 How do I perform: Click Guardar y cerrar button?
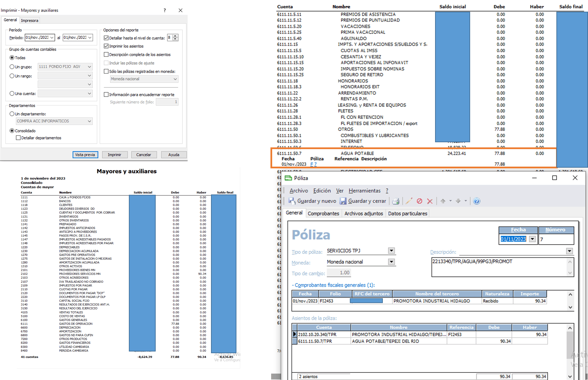coord(363,201)
